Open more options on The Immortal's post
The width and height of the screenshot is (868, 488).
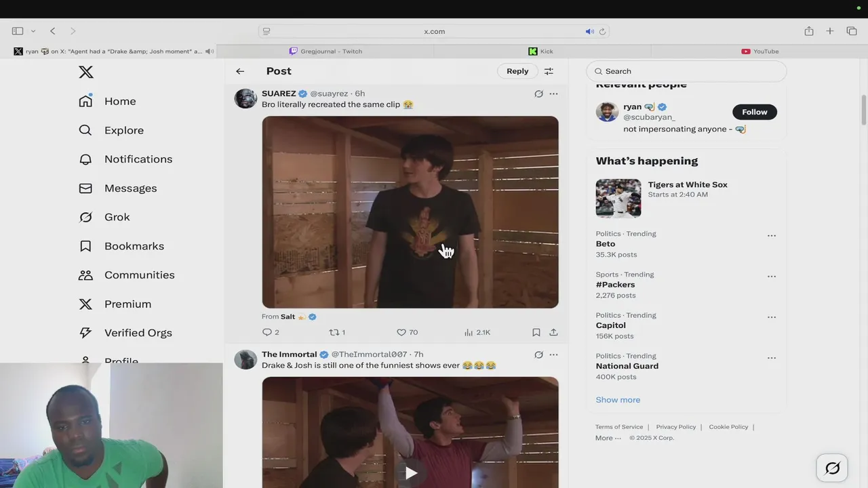point(553,354)
